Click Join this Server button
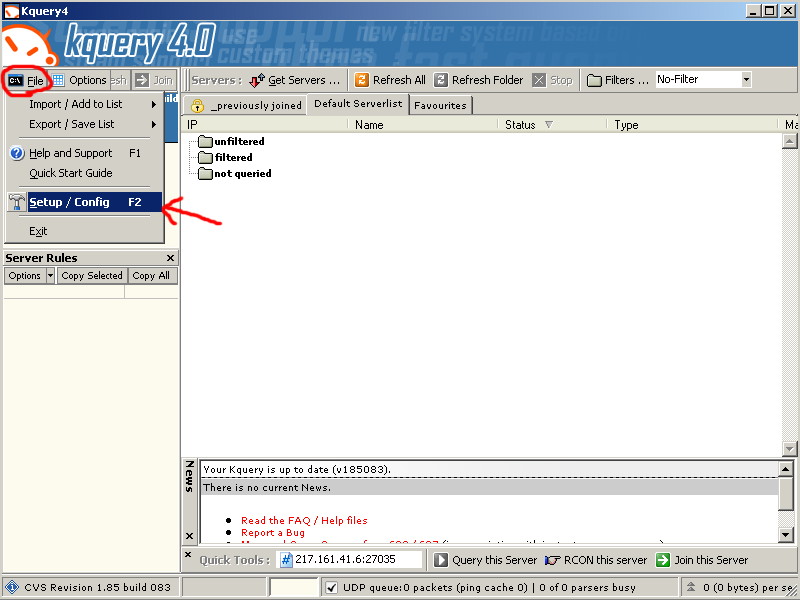 pyautogui.click(x=702, y=560)
